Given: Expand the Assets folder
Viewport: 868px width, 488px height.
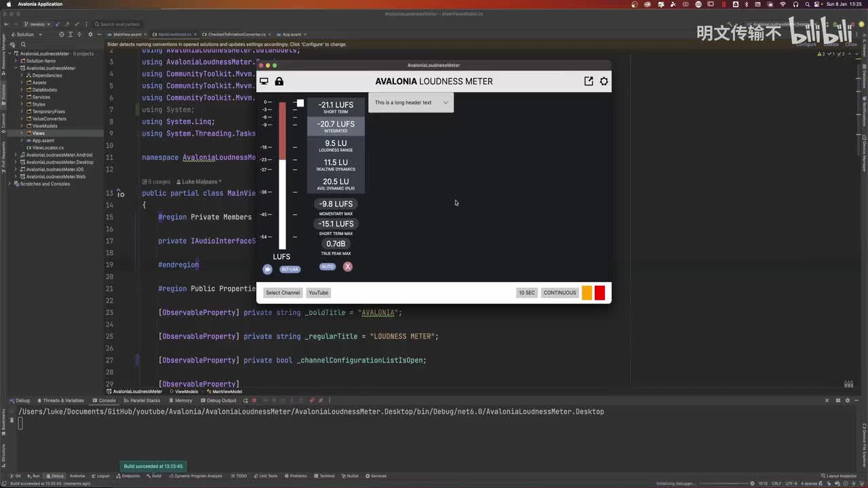Looking at the screenshot, I should click(x=22, y=83).
